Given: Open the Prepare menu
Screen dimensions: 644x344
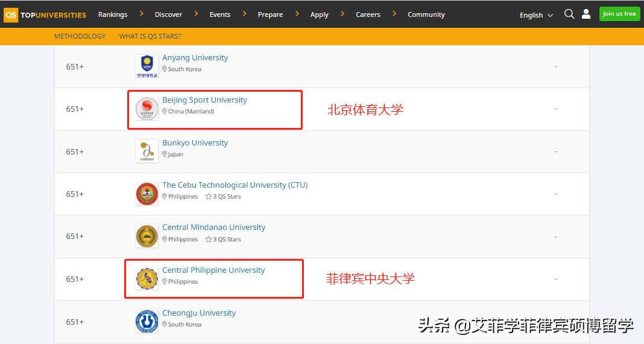Looking at the screenshot, I should coord(270,14).
